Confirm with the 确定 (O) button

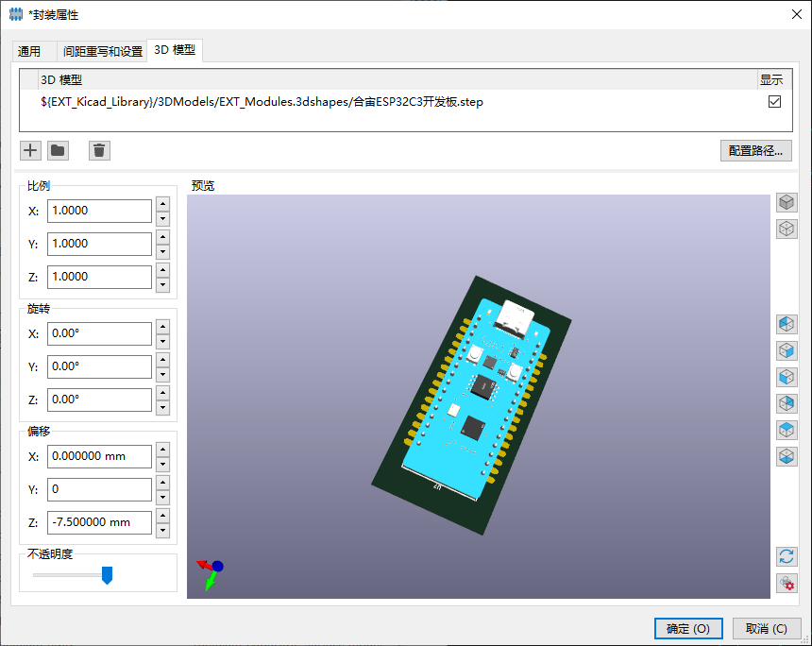click(x=688, y=628)
